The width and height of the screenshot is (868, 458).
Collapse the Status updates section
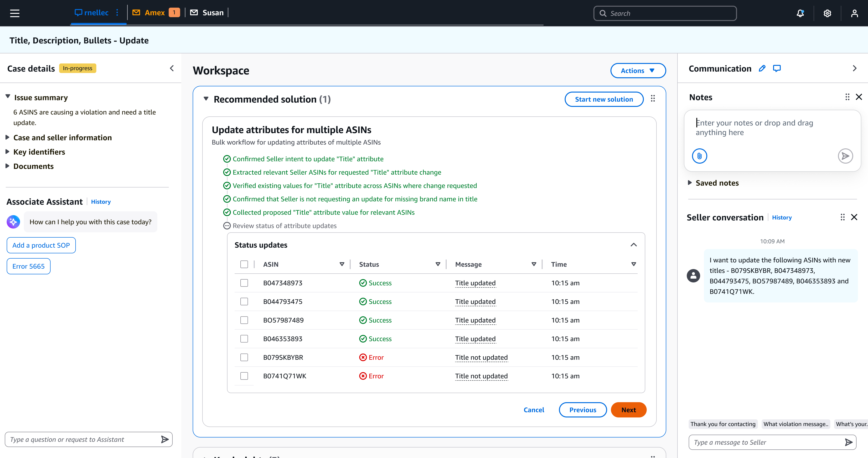click(x=634, y=245)
